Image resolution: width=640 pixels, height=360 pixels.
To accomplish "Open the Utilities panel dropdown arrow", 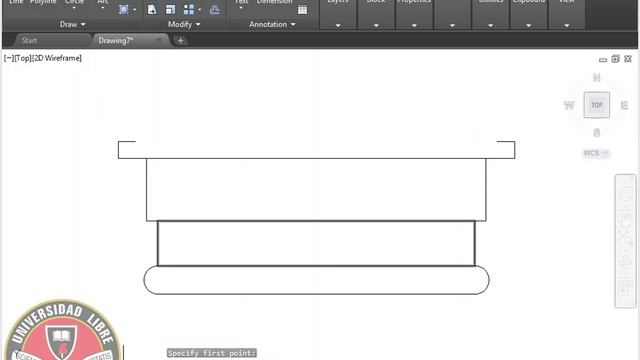I will (x=490, y=25).
